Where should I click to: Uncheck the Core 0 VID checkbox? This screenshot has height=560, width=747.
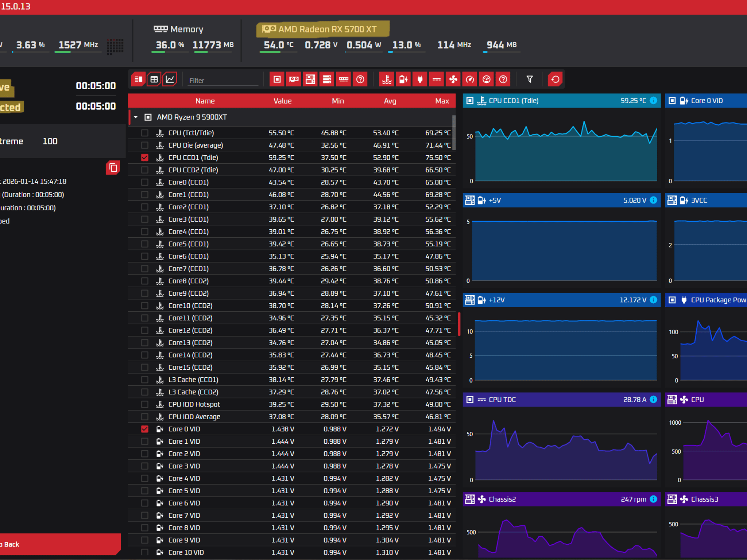[145, 429]
